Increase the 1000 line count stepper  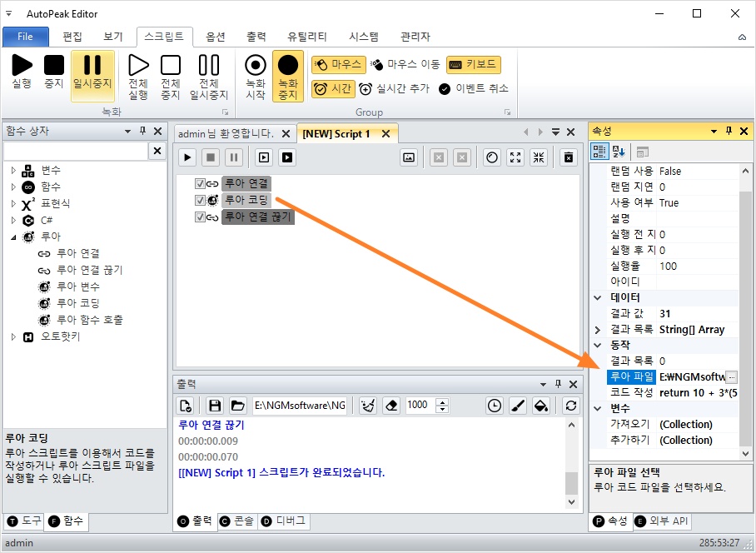click(443, 401)
